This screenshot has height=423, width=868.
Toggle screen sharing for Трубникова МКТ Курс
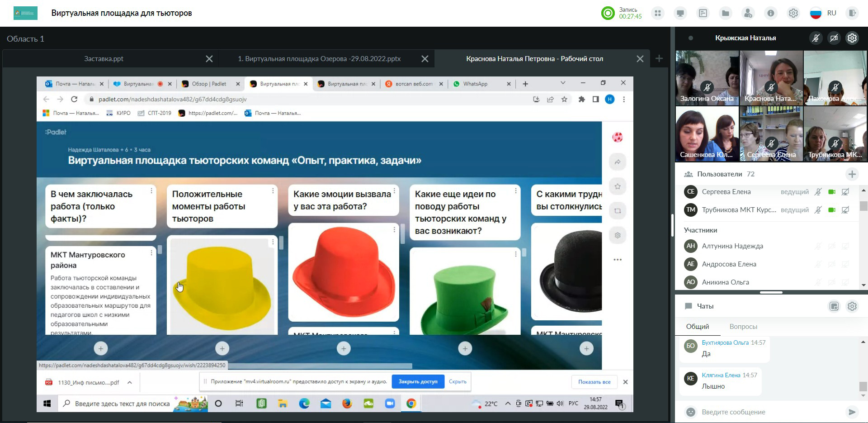(x=845, y=210)
